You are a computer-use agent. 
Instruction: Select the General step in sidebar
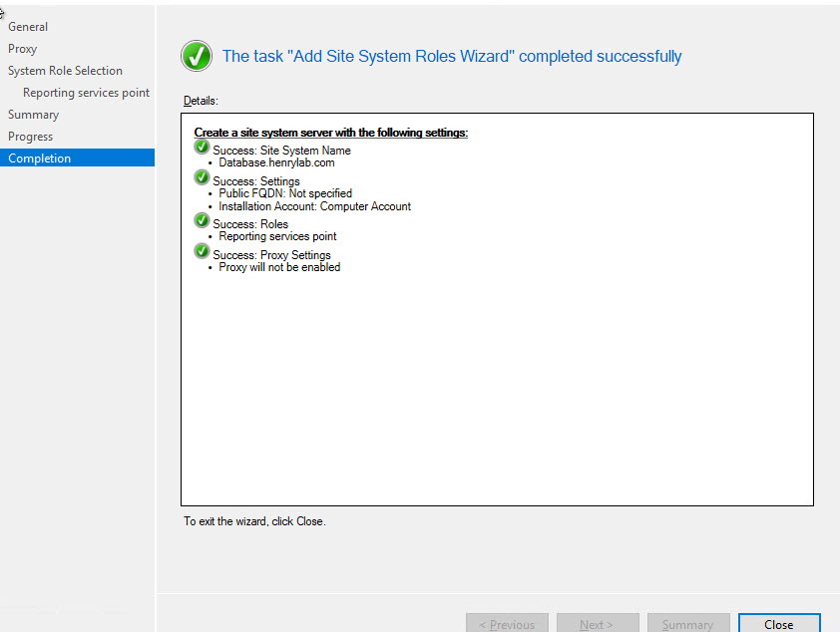point(28,27)
